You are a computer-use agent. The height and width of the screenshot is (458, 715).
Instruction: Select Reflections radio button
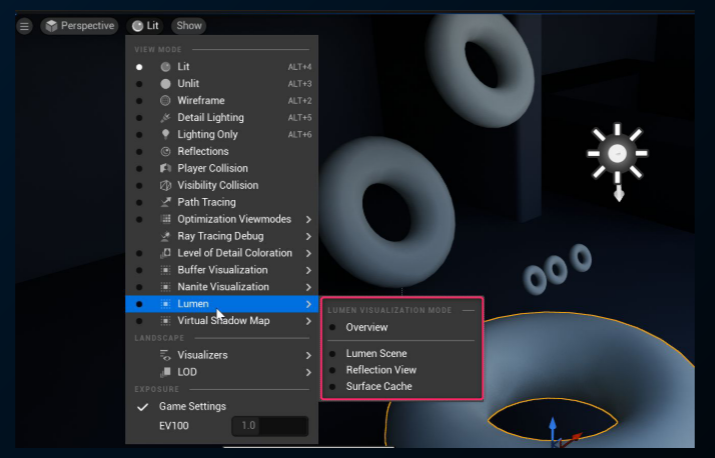pyautogui.click(x=139, y=151)
